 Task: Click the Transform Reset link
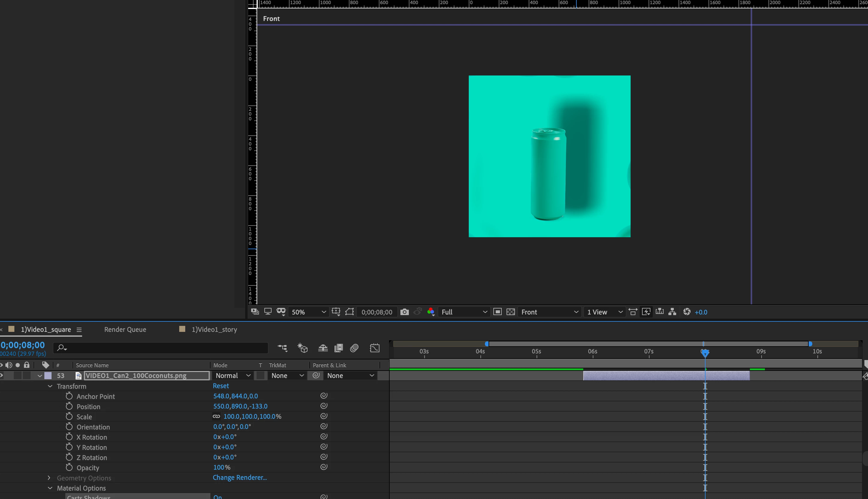pyautogui.click(x=221, y=386)
